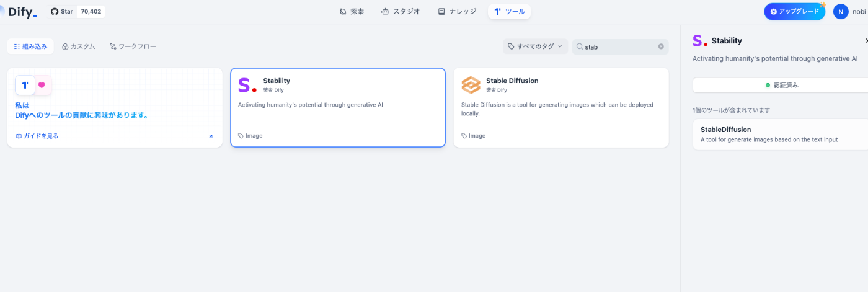Open the Stable Diffusion card title
This screenshot has height=292, width=868.
(512, 81)
